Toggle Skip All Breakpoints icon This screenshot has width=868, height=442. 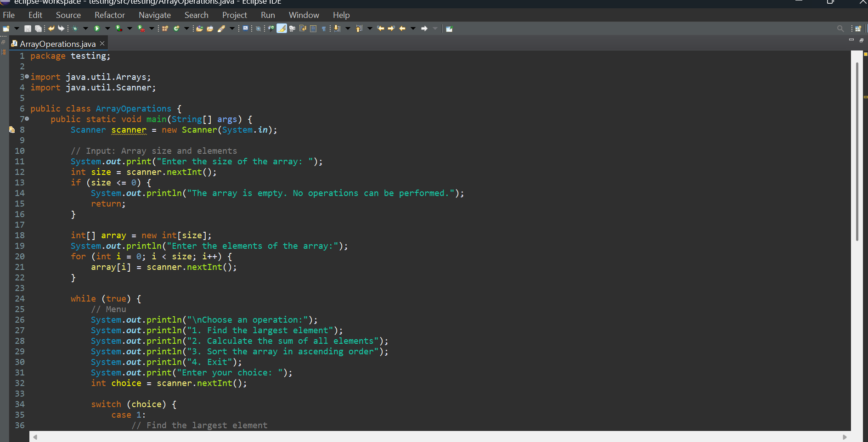click(258, 28)
